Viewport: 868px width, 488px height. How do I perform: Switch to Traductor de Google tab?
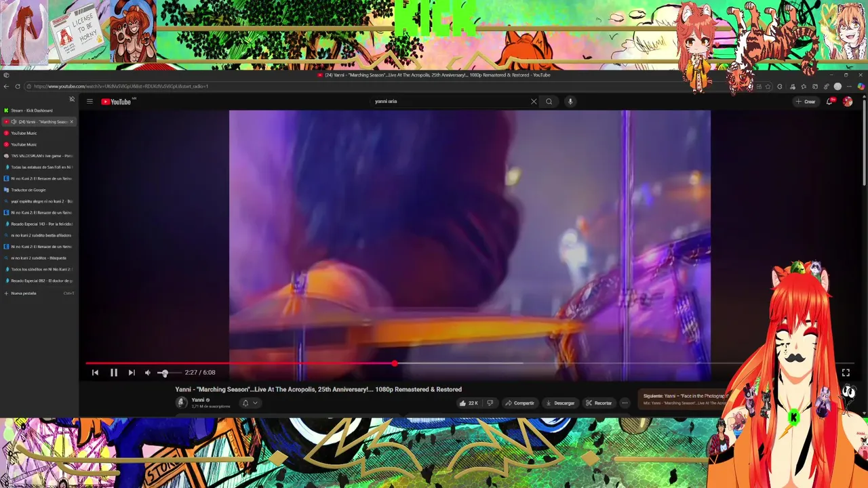39,190
